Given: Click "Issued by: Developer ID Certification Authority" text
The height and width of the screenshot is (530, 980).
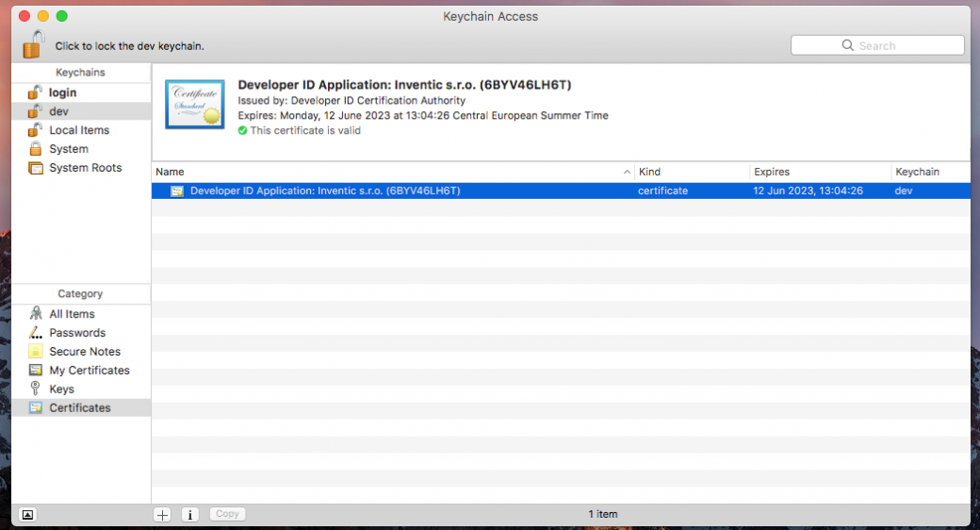Looking at the screenshot, I should 351,101.
